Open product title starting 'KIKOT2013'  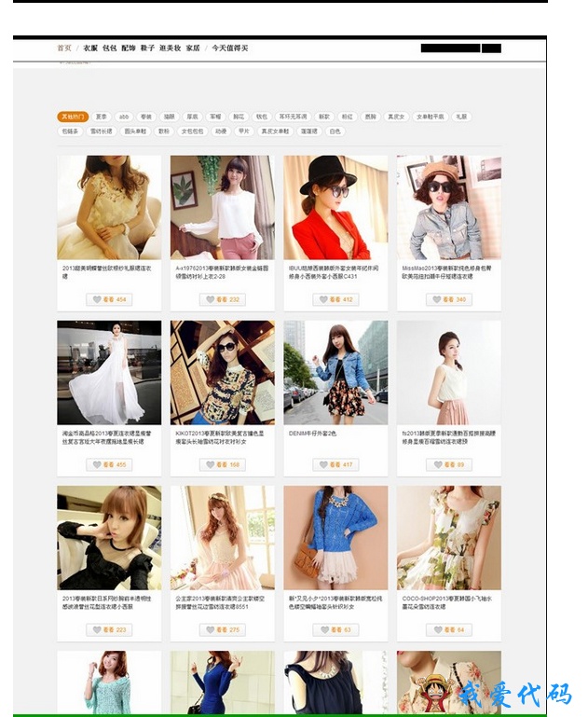(220, 437)
